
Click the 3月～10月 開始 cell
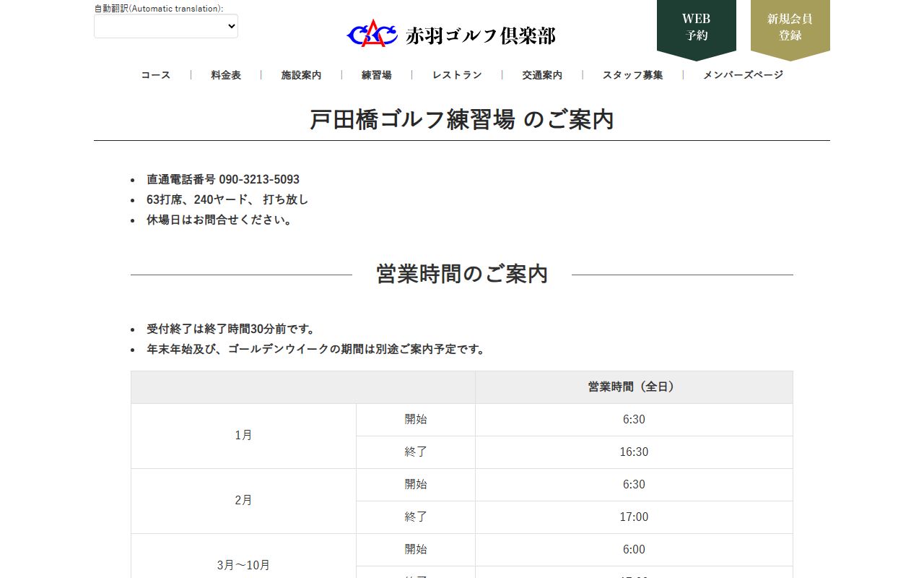point(416,550)
